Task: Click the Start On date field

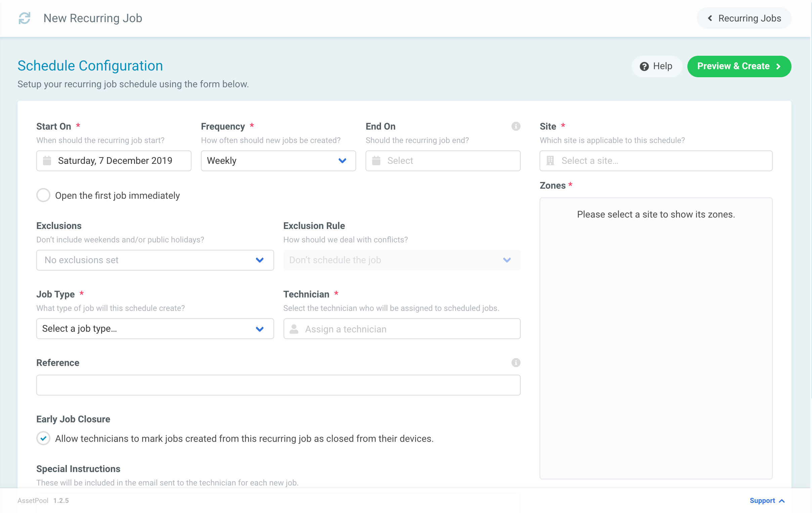Action: coord(114,161)
